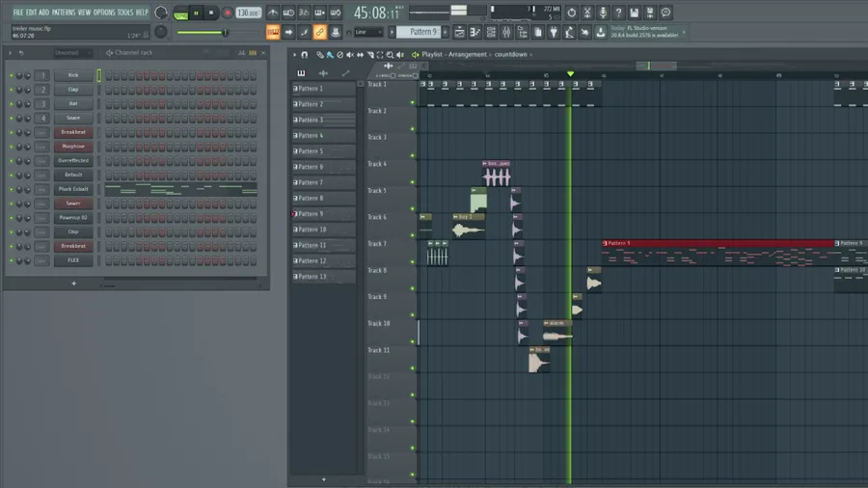Click the 130 tempo field

[x=249, y=13]
